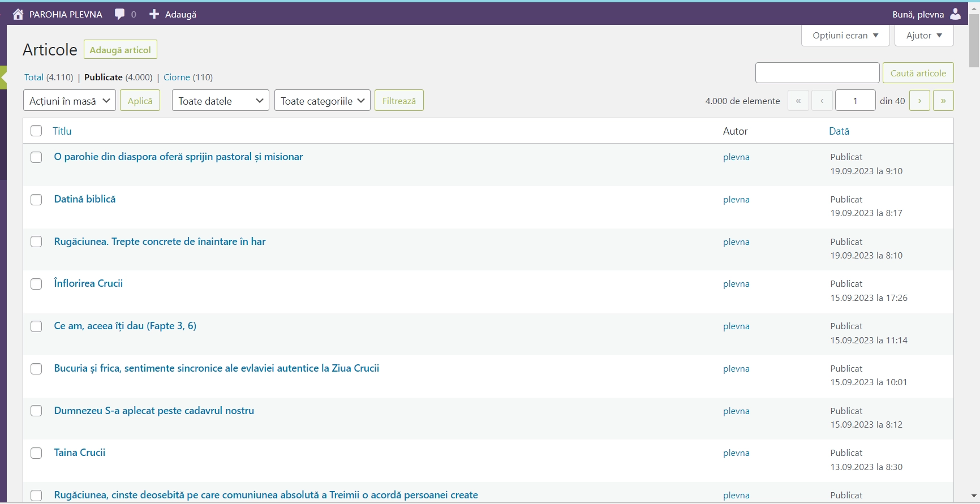Show Ciorne (110) drafts
This screenshot has width=980, height=504.
click(x=188, y=77)
